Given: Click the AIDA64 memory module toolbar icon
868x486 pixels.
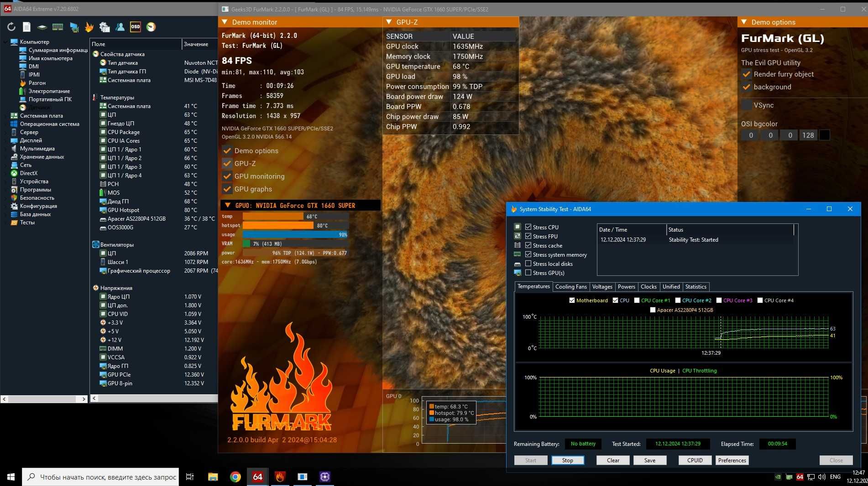Looking at the screenshot, I should pyautogui.click(x=58, y=27).
